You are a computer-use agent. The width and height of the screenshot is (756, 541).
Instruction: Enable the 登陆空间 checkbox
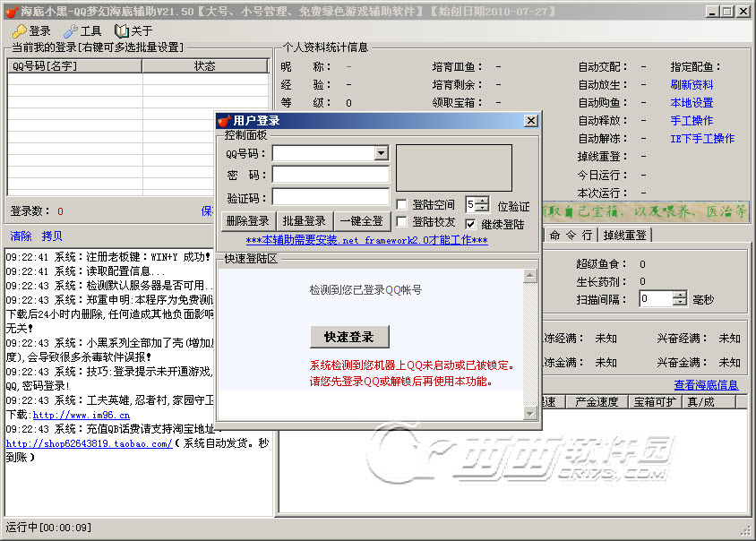pos(401,204)
